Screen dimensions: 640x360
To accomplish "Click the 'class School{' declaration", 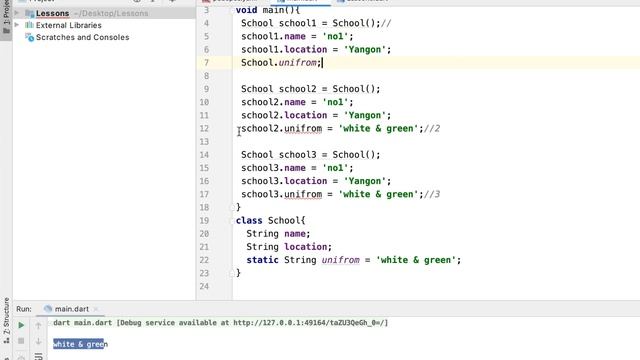I will pos(270,220).
